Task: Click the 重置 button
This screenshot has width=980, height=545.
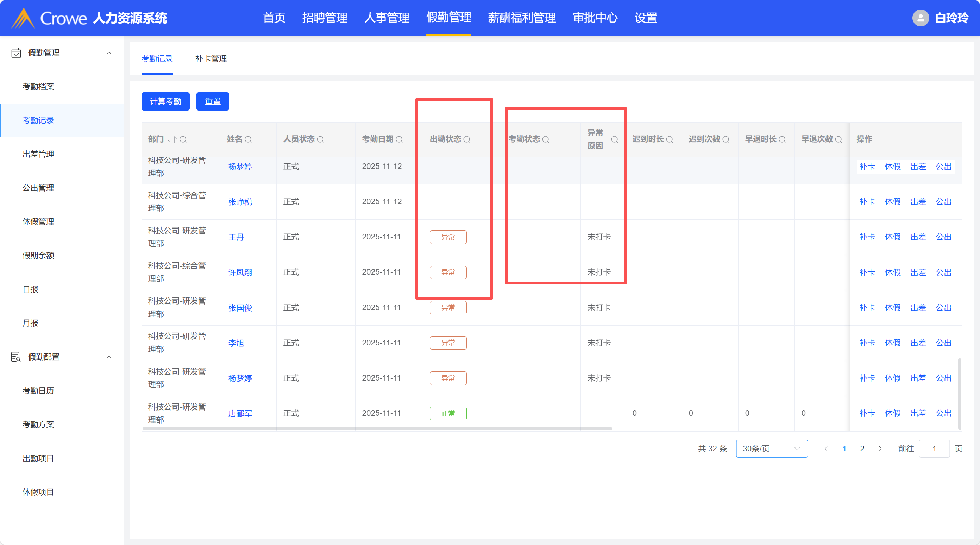Action: click(212, 101)
